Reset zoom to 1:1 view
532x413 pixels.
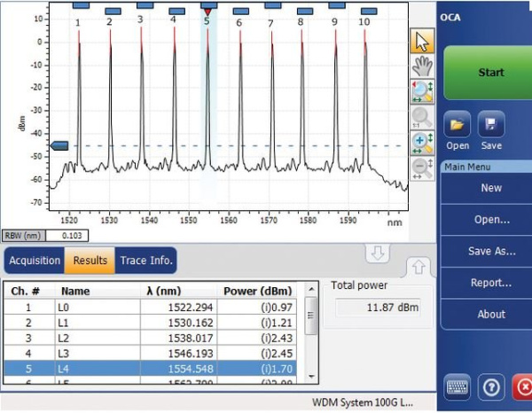coord(422,117)
